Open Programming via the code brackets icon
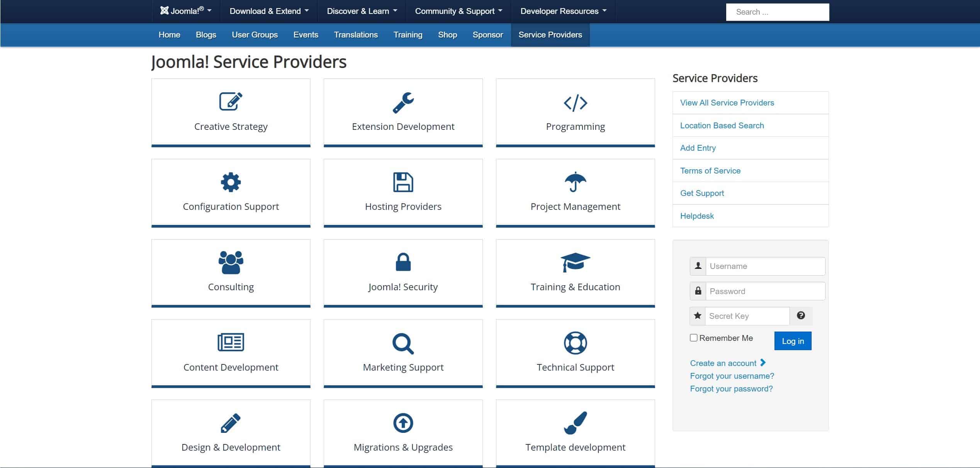The width and height of the screenshot is (980, 468). tap(575, 102)
